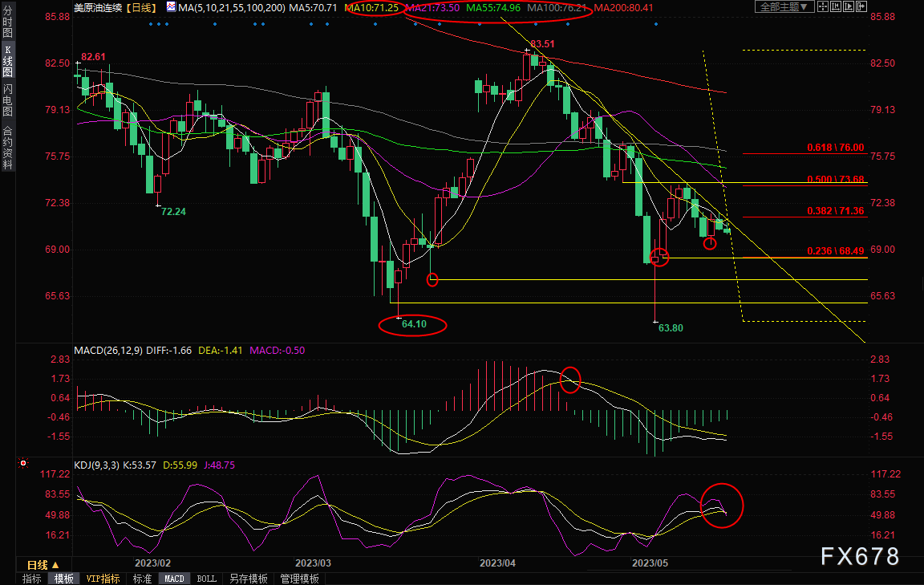Image resolution: width=924 pixels, height=585 pixels.
Task: Click the 2023/02 date axis label
Action: (x=152, y=563)
